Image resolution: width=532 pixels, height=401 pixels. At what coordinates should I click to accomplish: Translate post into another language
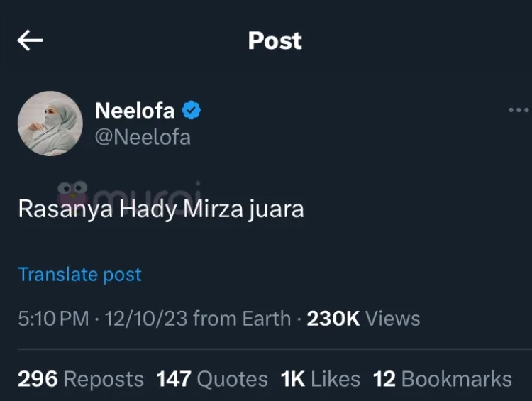tap(79, 275)
